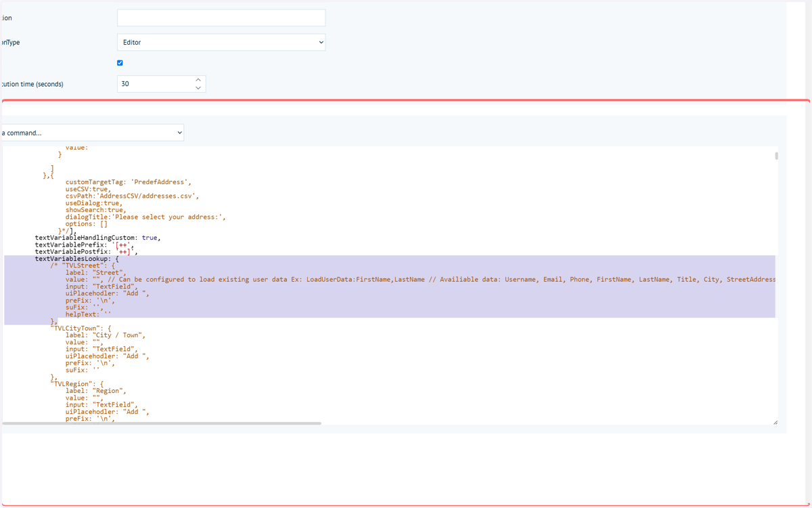
Task: Increase execution time with up arrow
Action: (198, 80)
